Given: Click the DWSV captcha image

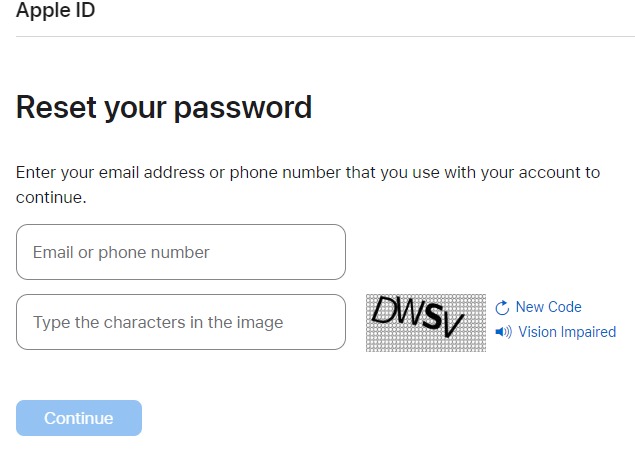Looking at the screenshot, I should 426,323.
